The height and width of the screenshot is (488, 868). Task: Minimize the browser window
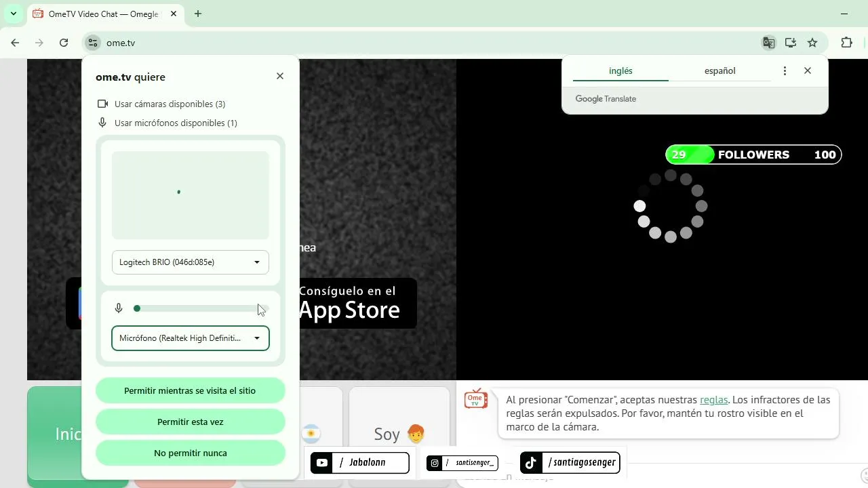[x=844, y=14]
